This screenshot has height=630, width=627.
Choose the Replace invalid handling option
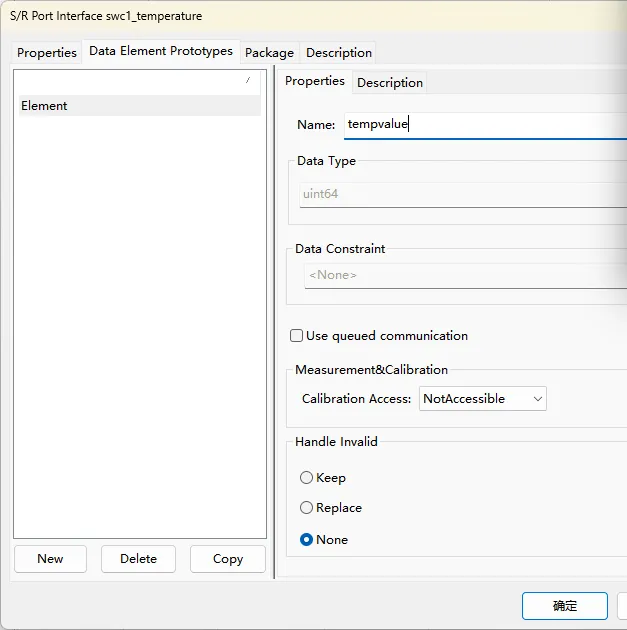[x=307, y=508]
